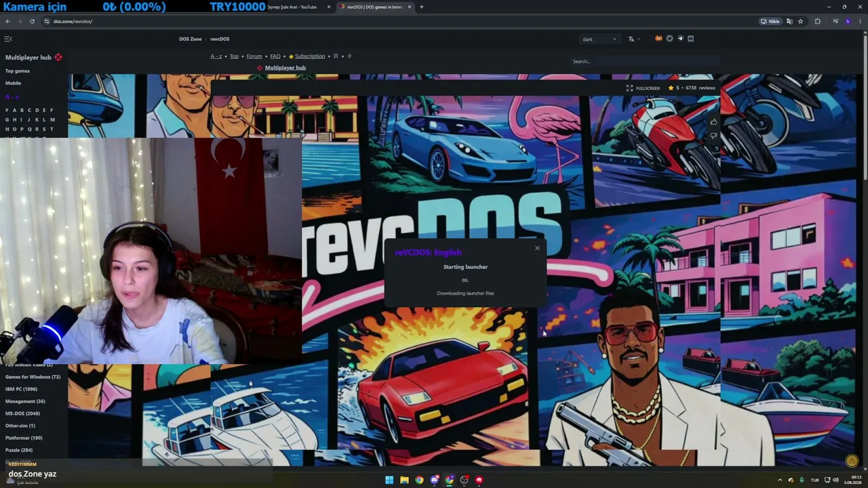The height and width of the screenshot is (488, 868).
Task: Select Top games in the sidebar
Action: (18, 71)
